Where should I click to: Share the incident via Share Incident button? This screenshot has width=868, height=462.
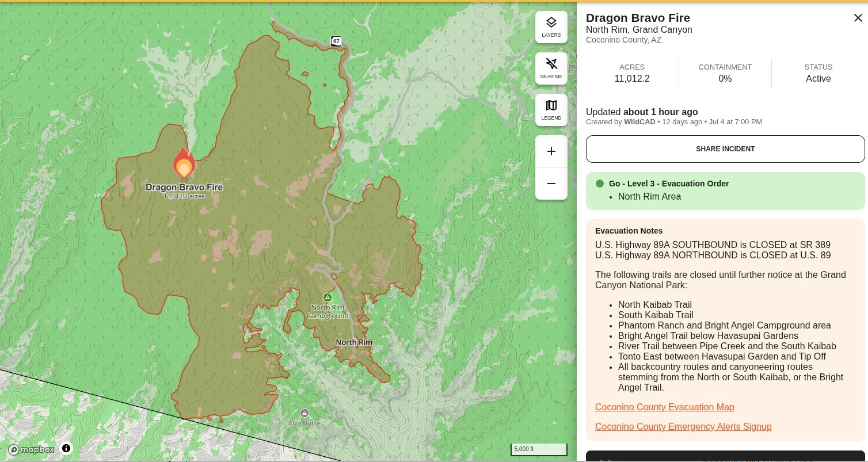tap(725, 149)
